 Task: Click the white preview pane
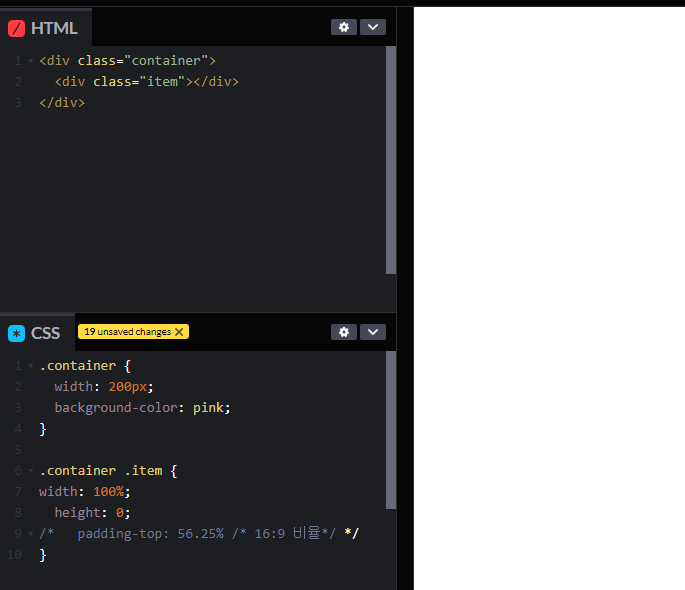point(549,298)
